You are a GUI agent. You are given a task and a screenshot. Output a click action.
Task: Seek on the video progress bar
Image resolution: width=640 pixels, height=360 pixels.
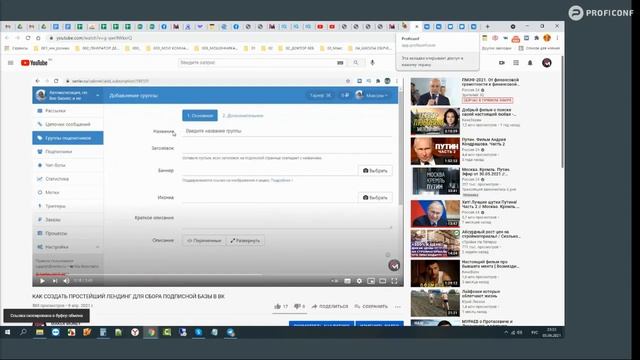click(218, 275)
